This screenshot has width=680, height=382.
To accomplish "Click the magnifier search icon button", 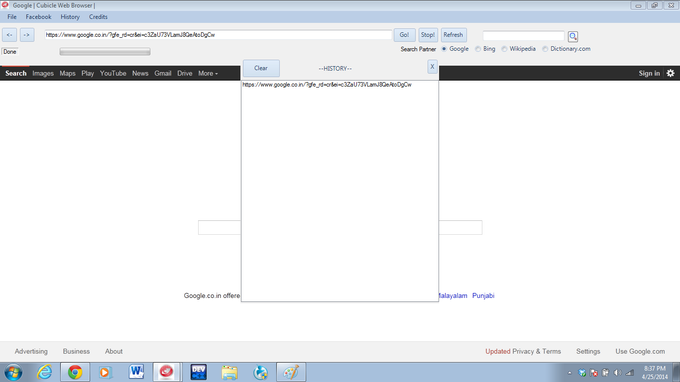I will tap(573, 36).
